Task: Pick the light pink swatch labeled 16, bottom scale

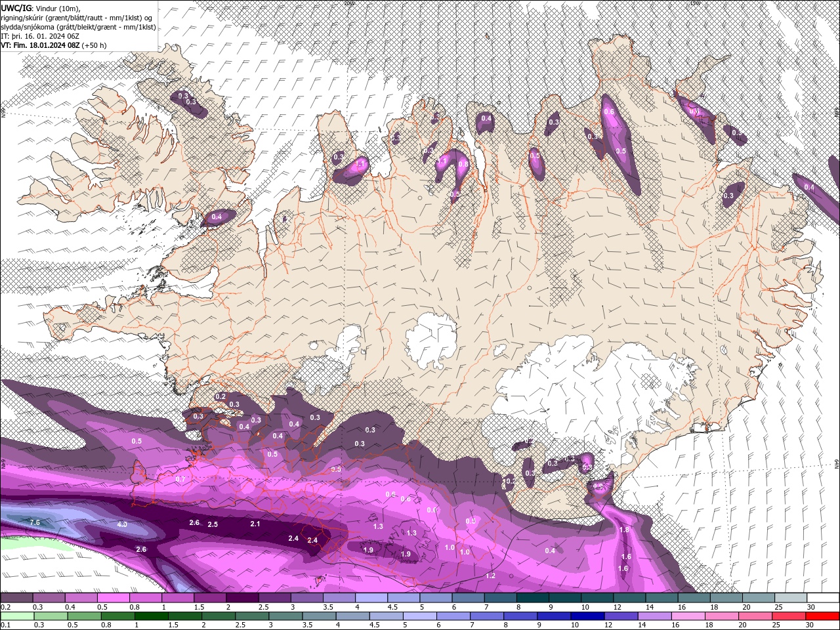Action: [x=688, y=616]
